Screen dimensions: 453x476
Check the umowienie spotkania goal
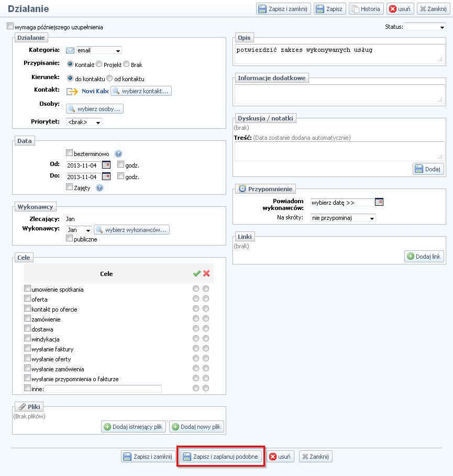pos(27,289)
